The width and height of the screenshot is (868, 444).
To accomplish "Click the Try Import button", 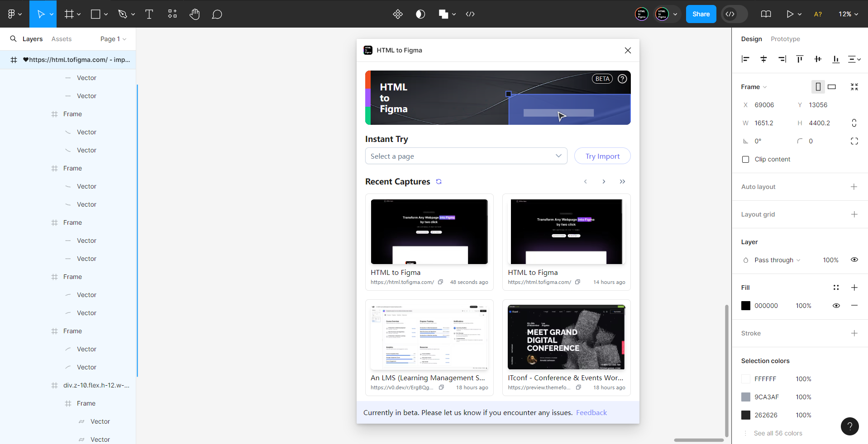I will pyautogui.click(x=602, y=156).
